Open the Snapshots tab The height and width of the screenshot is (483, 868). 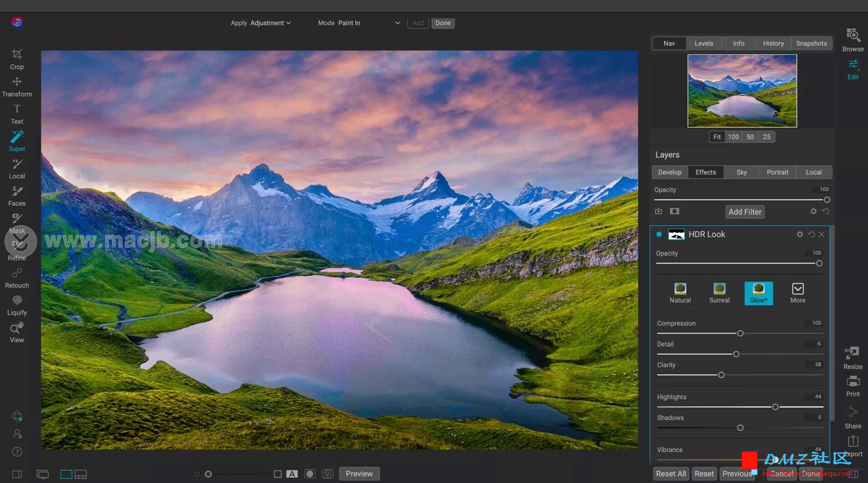click(x=812, y=43)
